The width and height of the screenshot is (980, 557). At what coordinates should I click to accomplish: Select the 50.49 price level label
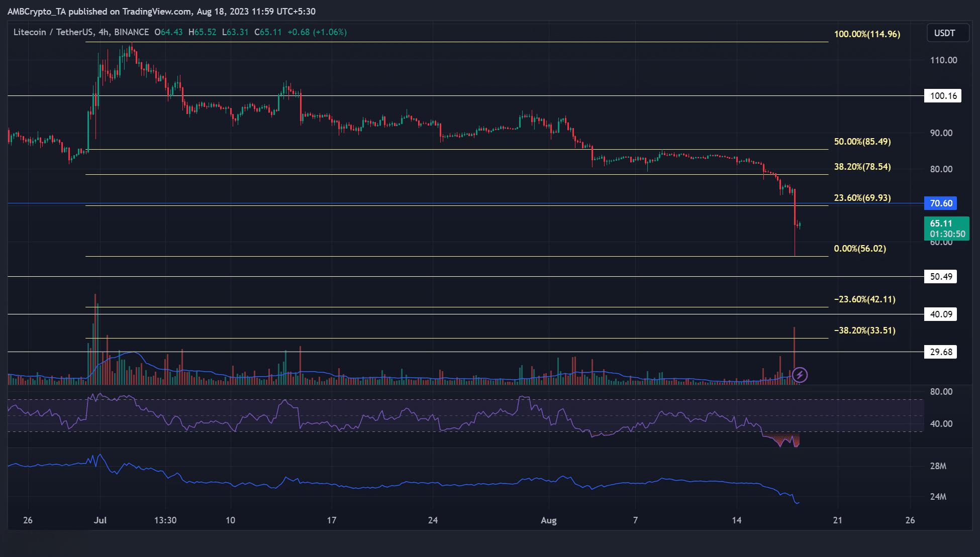tap(941, 277)
